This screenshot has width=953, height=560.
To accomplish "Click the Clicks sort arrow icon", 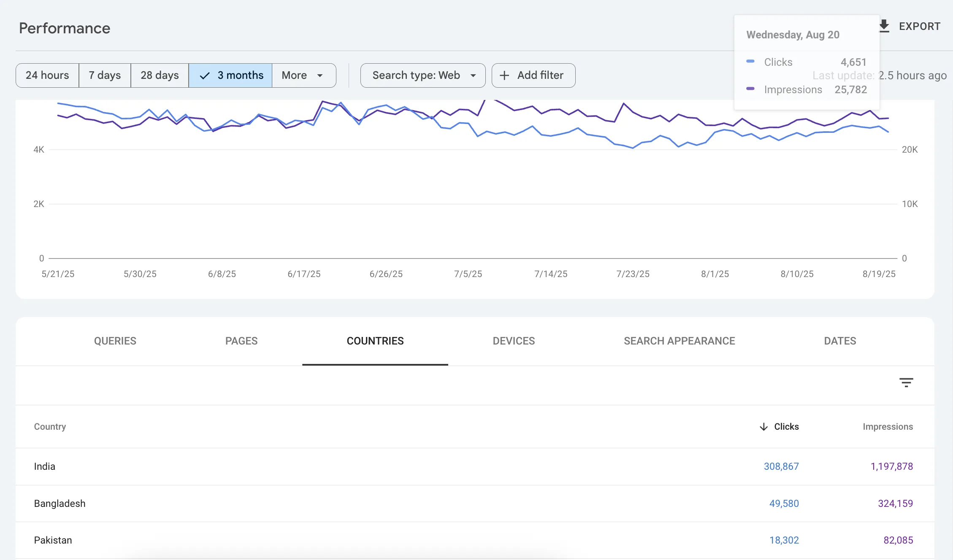I will coord(763,427).
